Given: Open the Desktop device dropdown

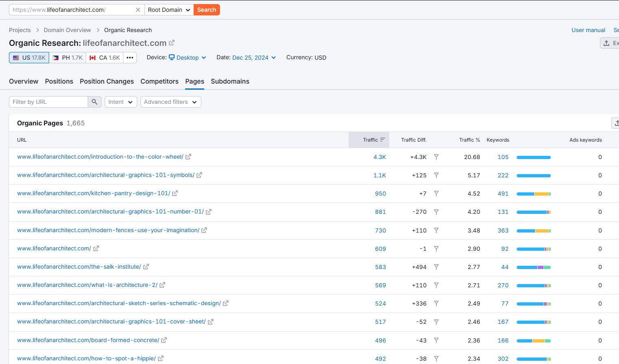Looking at the screenshot, I should 188,58.
